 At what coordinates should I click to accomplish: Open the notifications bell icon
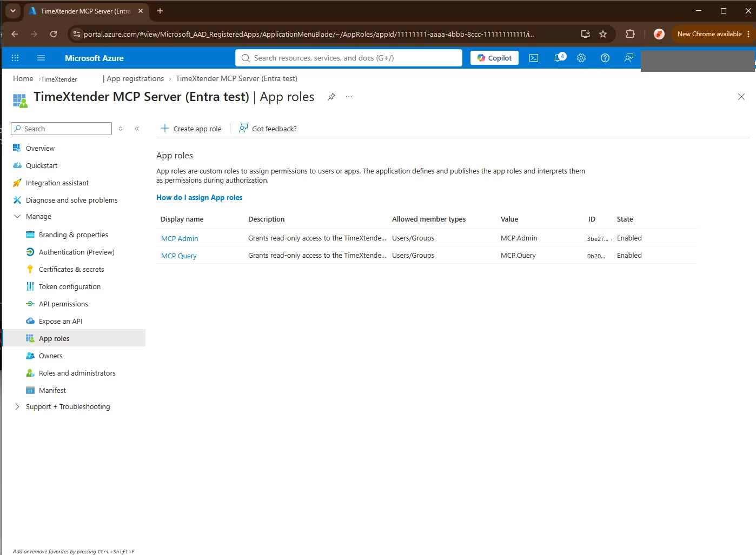[x=559, y=58]
